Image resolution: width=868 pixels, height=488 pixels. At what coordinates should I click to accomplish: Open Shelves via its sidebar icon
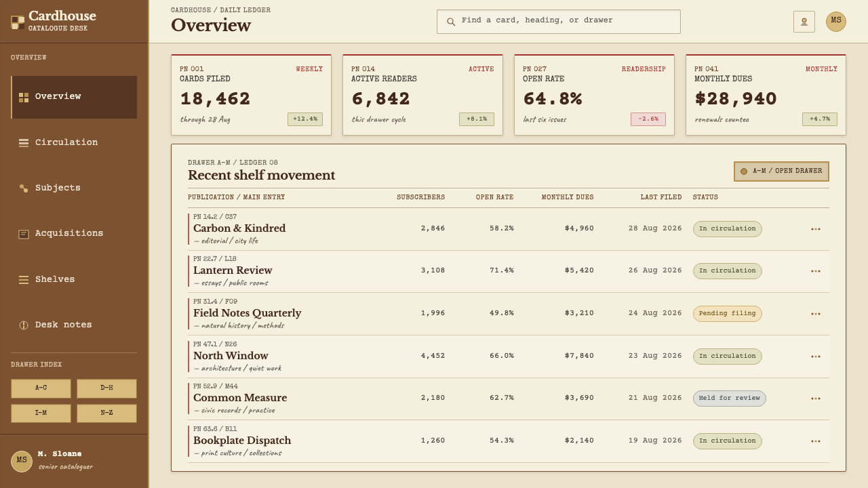click(24, 279)
